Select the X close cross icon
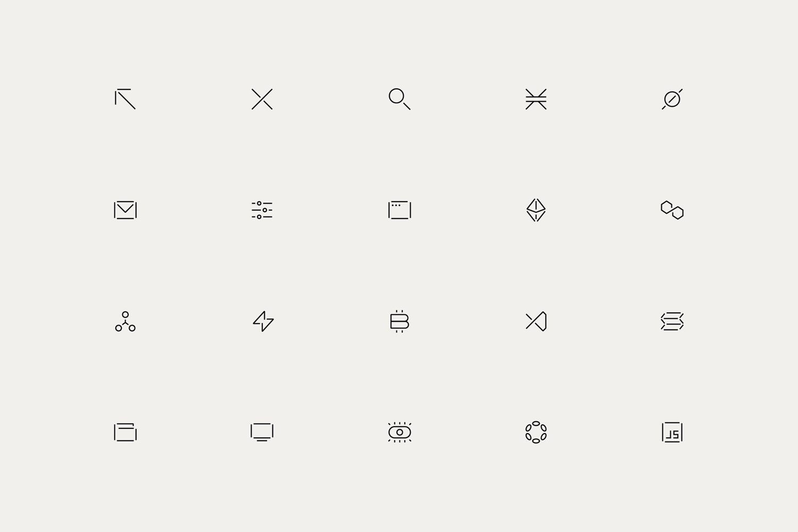 (x=262, y=99)
